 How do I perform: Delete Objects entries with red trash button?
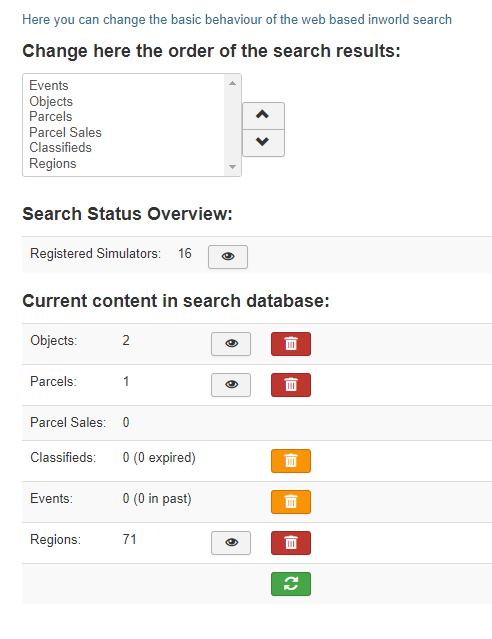[x=291, y=344]
